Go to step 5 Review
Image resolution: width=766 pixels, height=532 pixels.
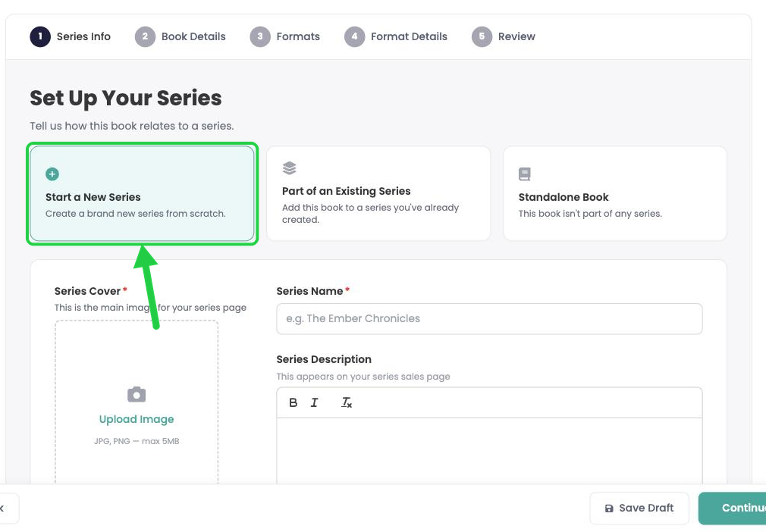pyautogui.click(x=503, y=36)
